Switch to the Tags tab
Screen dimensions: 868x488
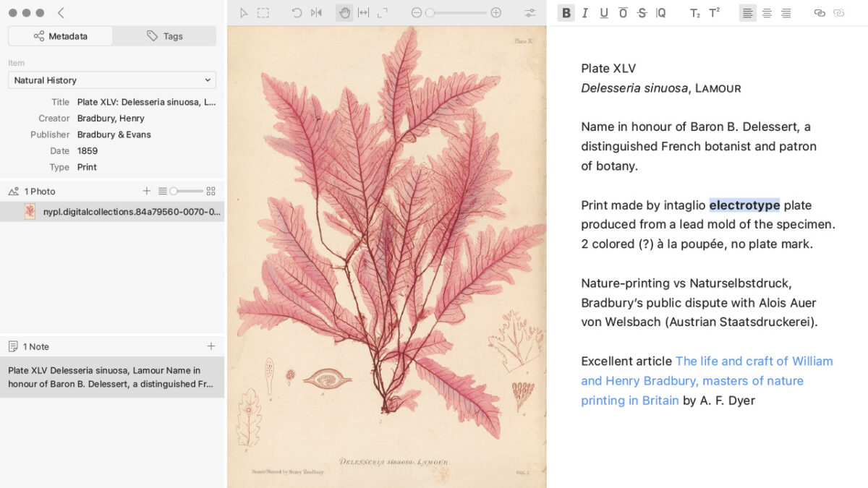click(165, 36)
